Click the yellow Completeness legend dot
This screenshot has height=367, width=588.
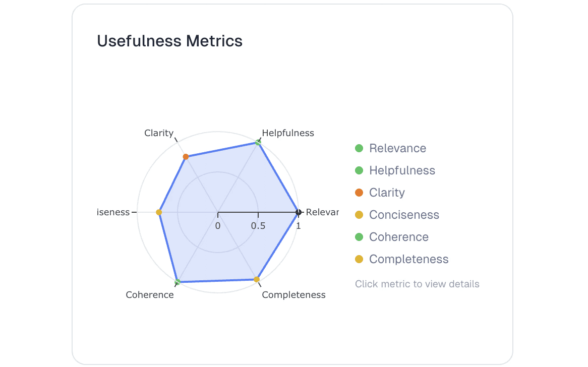click(x=359, y=259)
